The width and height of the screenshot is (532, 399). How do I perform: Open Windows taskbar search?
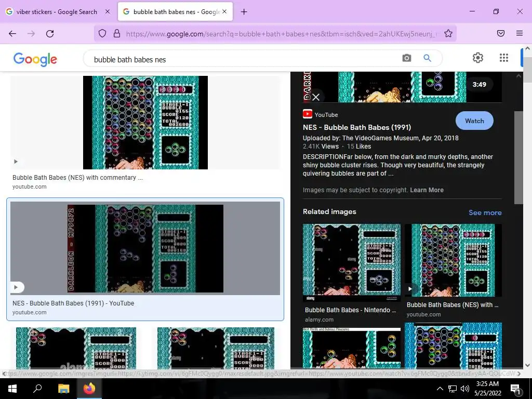(x=37, y=389)
